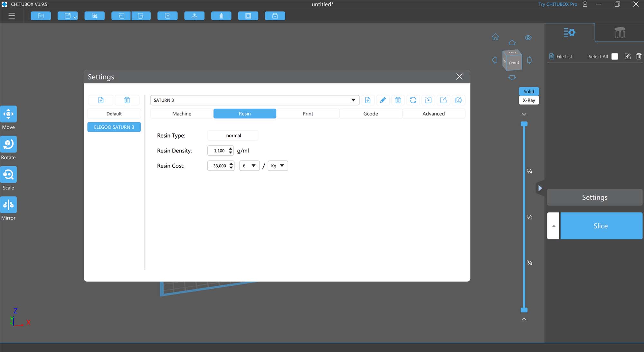Click the auto layout cubes icon
Screen dimensions: 644x352
(194, 16)
